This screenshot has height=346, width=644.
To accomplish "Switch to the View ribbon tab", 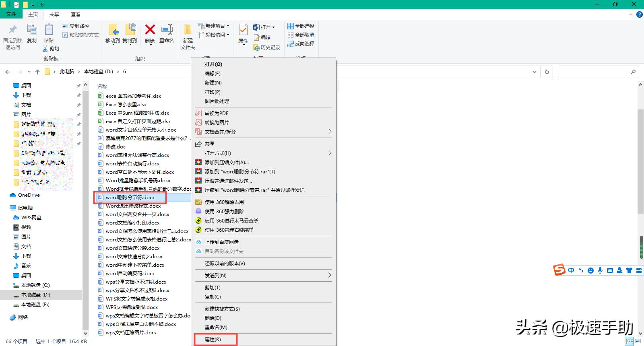I will pos(76,14).
